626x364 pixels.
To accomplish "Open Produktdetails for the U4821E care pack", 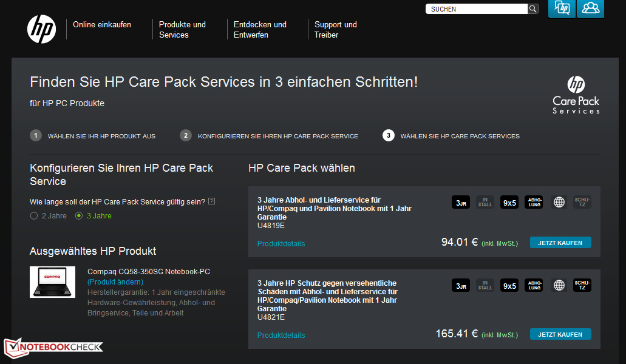I will point(281,335).
